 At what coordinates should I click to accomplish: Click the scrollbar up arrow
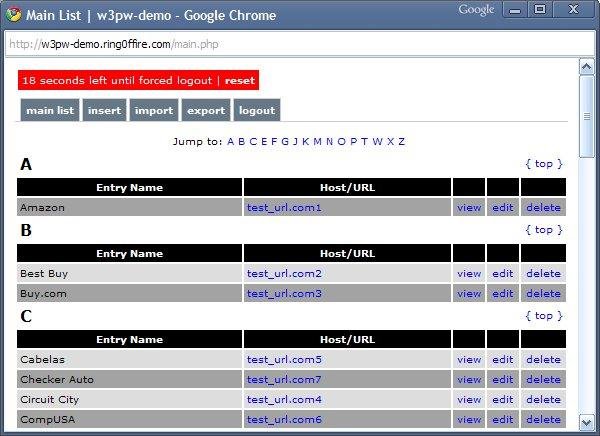pyautogui.click(x=587, y=67)
